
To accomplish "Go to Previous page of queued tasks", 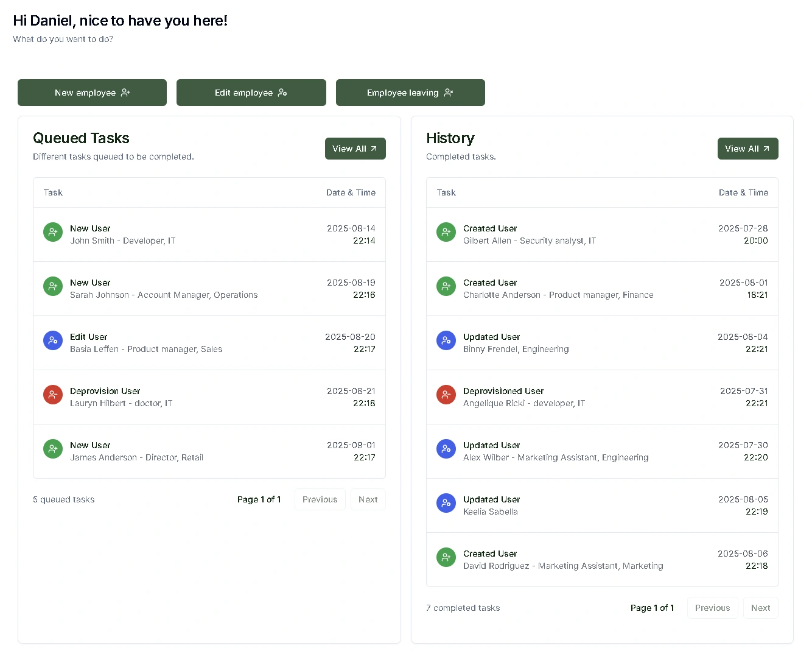I will [x=320, y=499].
